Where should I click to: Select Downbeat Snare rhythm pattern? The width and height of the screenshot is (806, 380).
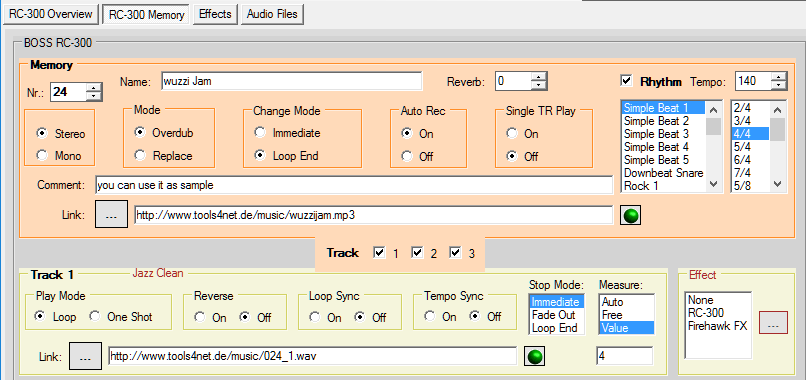pyautogui.click(x=663, y=173)
